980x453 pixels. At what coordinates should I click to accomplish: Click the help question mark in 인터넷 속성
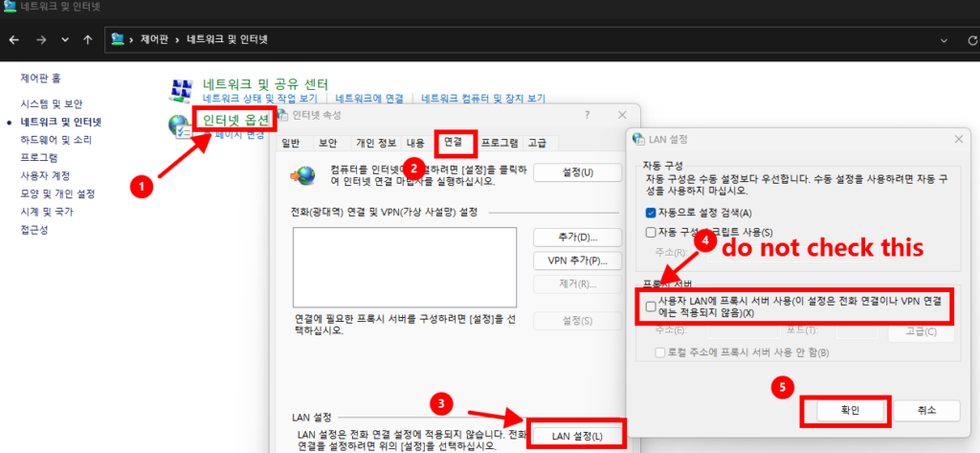click(586, 115)
